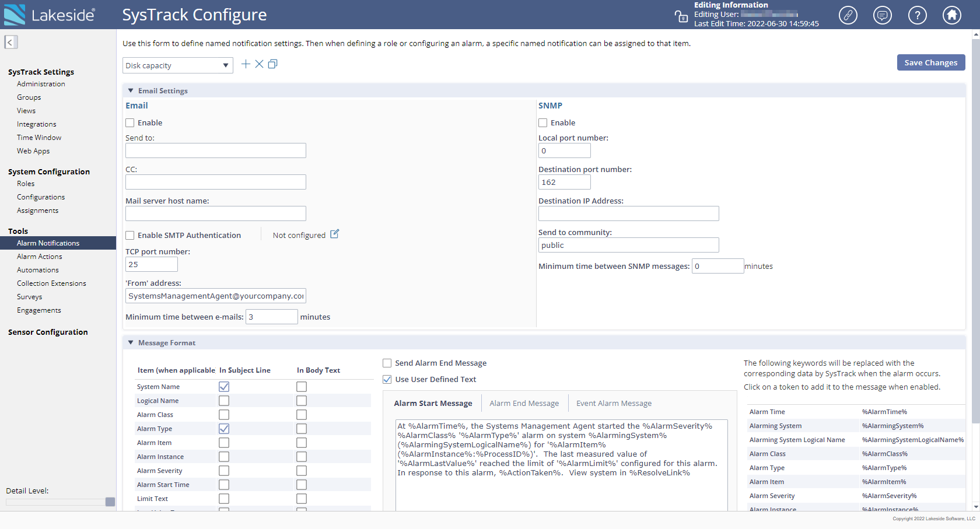Collapse SysTrack Settings sidebar group

pos(41,72)
